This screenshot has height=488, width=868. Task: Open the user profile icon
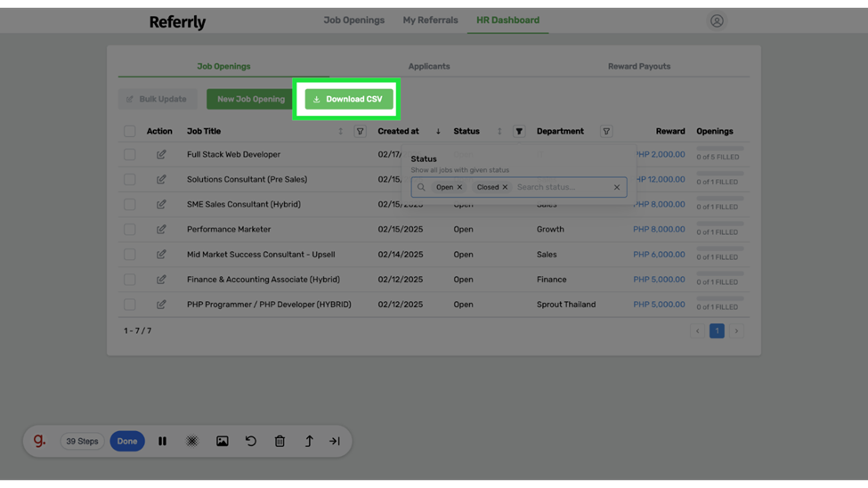click(x=717, y=20)
